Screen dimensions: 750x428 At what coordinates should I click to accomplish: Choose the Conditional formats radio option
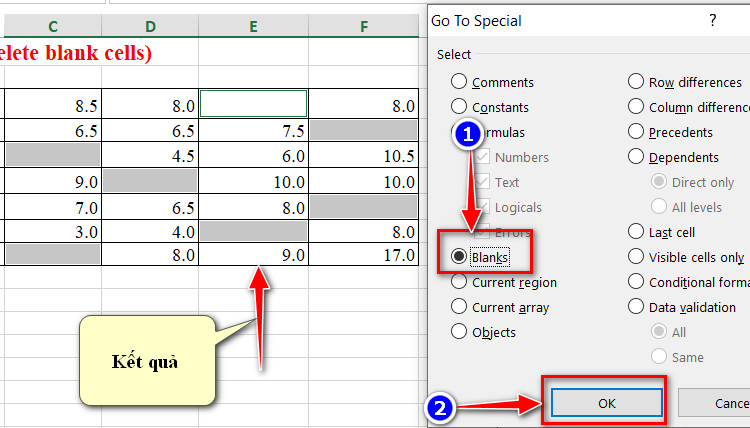[636, 282]
